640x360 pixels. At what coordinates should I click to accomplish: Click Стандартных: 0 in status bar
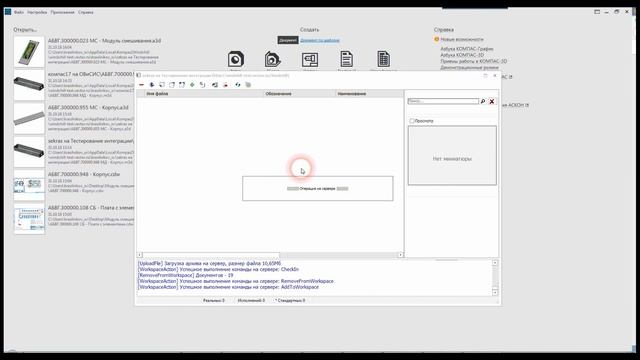[x=290, y=300]
